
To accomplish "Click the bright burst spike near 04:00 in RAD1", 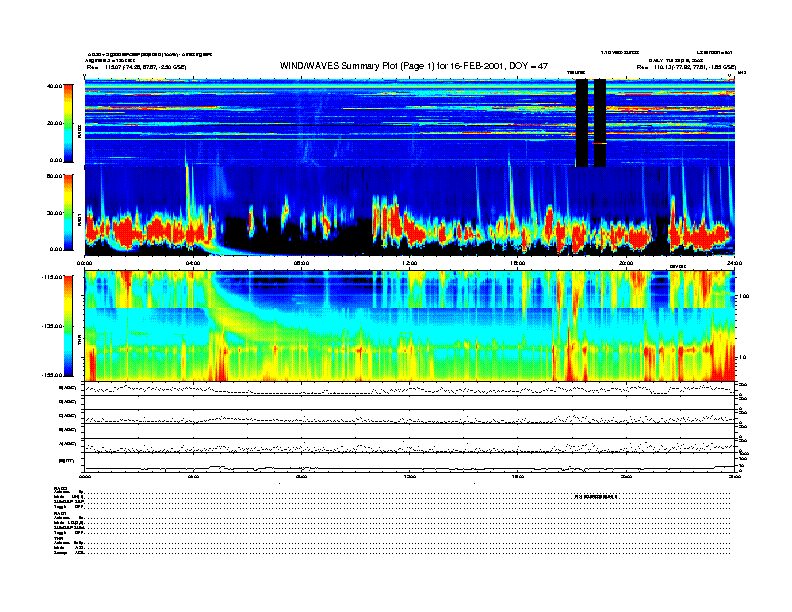I will 188,197.
